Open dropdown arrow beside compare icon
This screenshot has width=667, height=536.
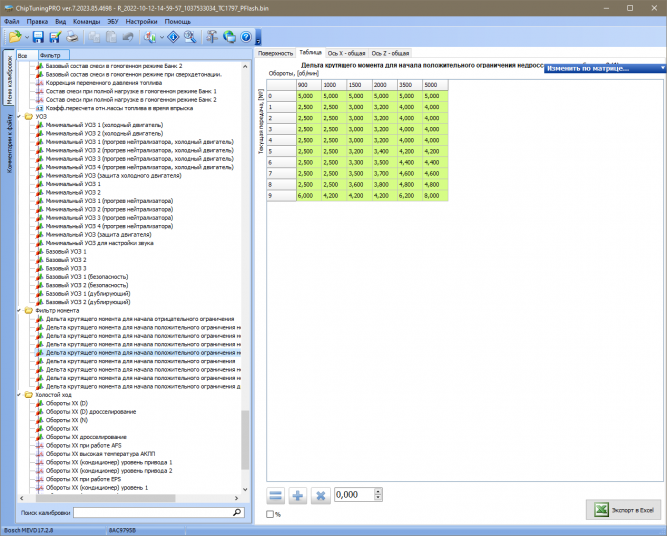pos(162,37)
